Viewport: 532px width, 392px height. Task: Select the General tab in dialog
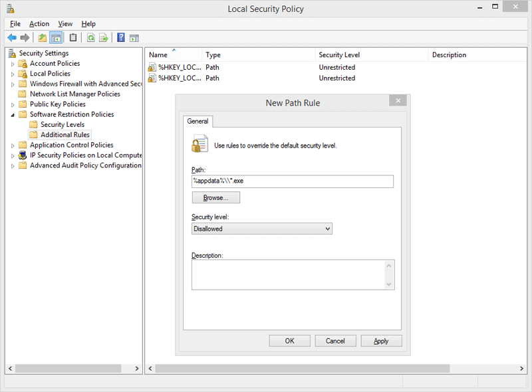pos(198,121)
